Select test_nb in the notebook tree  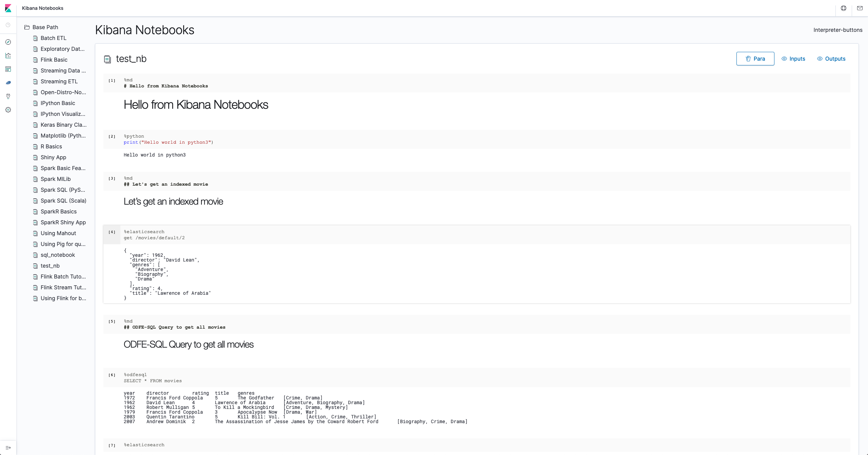50,266
